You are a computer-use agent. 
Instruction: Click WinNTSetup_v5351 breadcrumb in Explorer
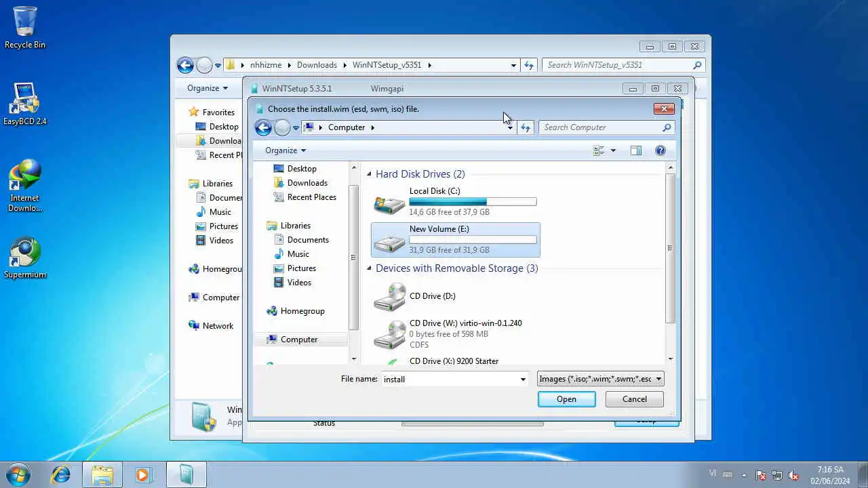pyautogui.click(x=387, y=65)
